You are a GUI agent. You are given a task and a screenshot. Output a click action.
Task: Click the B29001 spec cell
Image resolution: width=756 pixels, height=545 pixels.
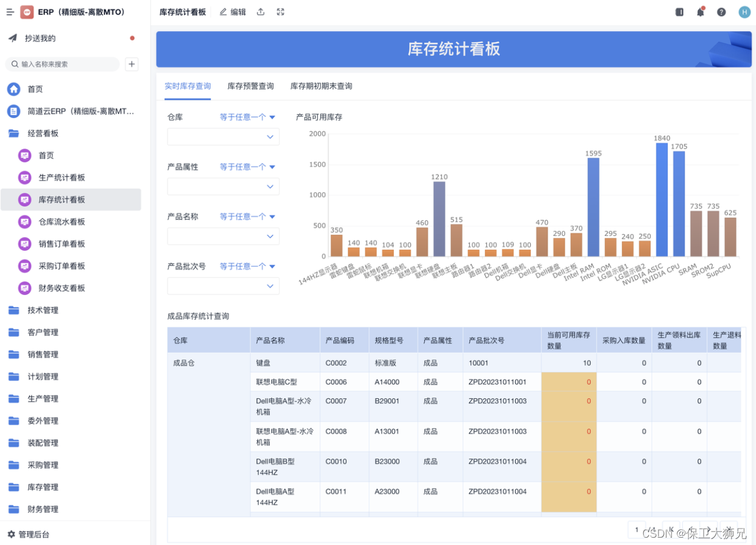pos(393,406)
